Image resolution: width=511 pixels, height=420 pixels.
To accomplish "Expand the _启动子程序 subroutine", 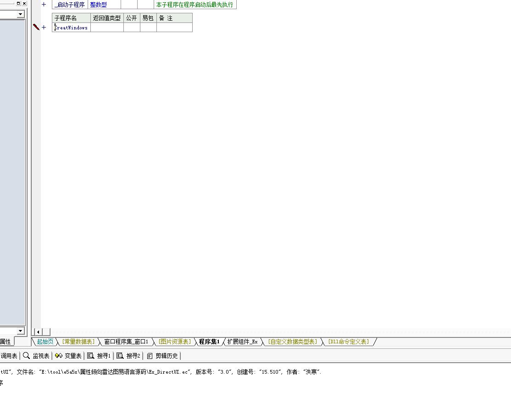I will coord(44,5).
